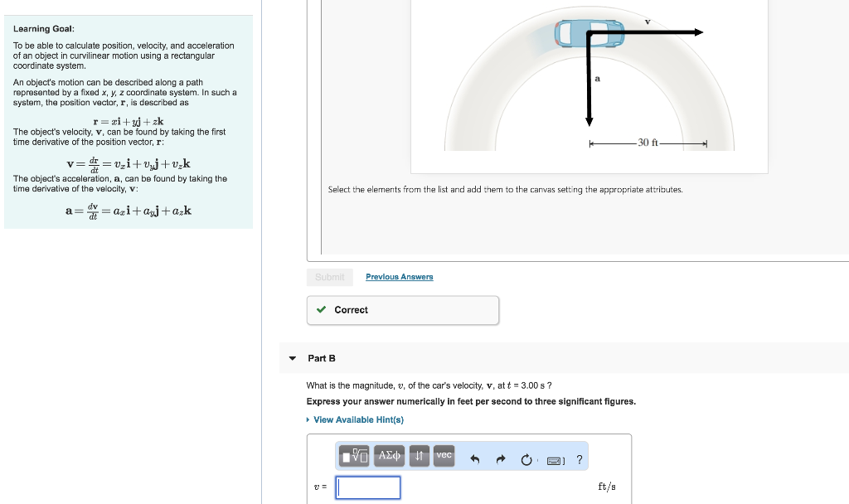
Task: Click inside the v = answer field
Action: tap(367, 487)
